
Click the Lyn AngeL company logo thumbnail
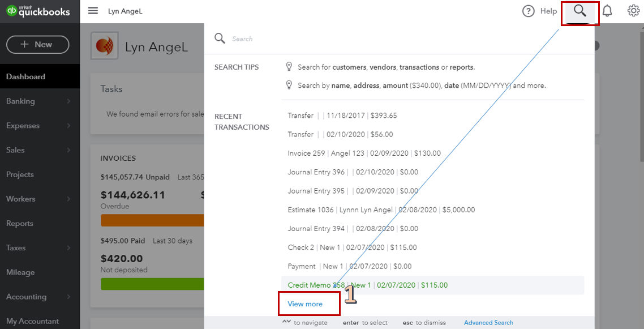coord(104,46)
